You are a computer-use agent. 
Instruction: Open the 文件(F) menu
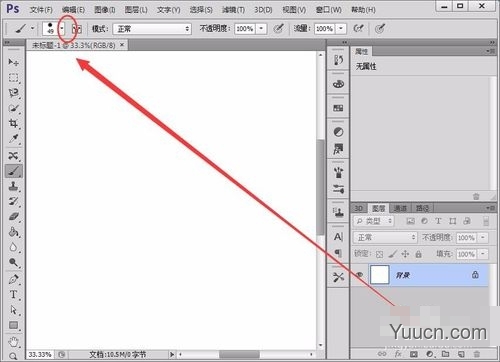(x=41, y=10)
